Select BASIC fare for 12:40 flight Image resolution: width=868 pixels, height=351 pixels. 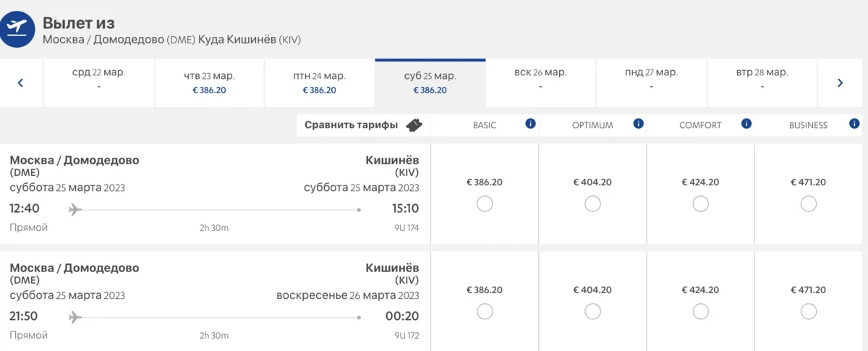pyautogui.click(x=485, y=204)
